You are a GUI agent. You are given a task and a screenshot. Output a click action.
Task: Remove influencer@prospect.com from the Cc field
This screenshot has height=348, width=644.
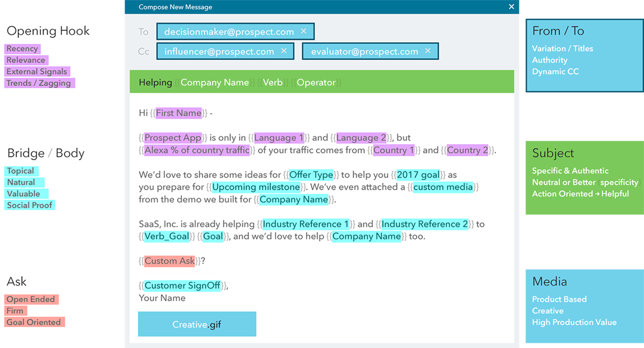(284, 51)
